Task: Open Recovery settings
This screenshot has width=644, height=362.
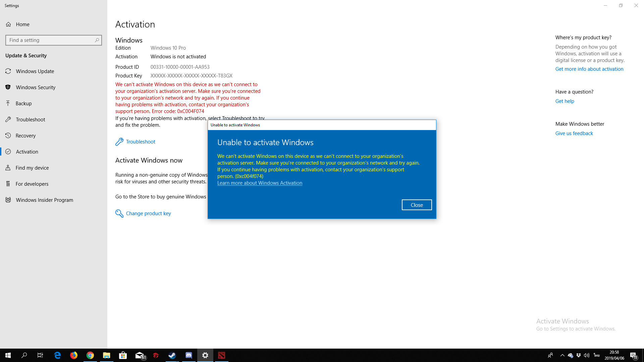Action: tap(54, 135)
